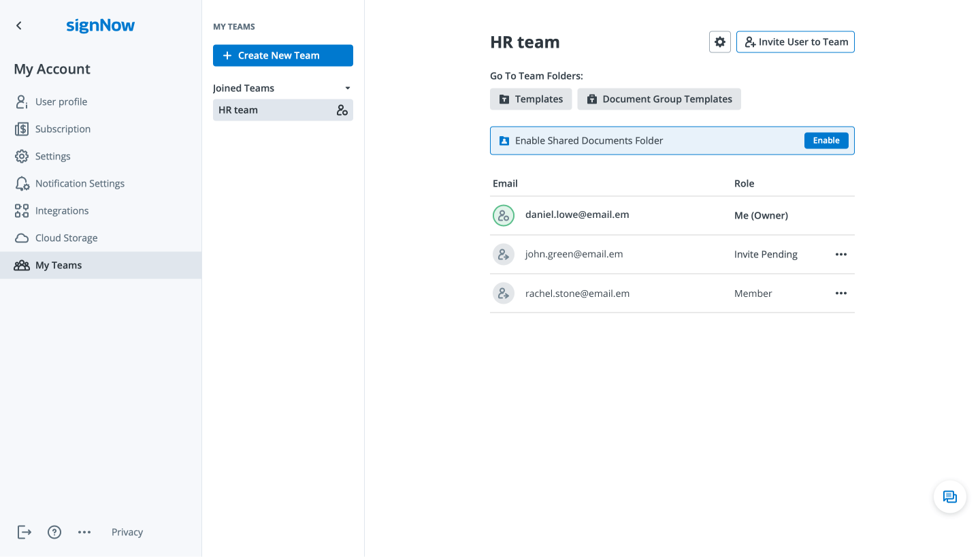Open the chat support widget

click(949, 496)
